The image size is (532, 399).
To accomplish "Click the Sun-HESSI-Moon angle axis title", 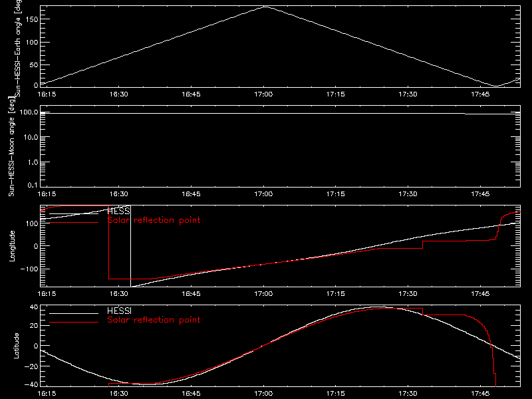I will pyautogui.click(x=11, y=148).
